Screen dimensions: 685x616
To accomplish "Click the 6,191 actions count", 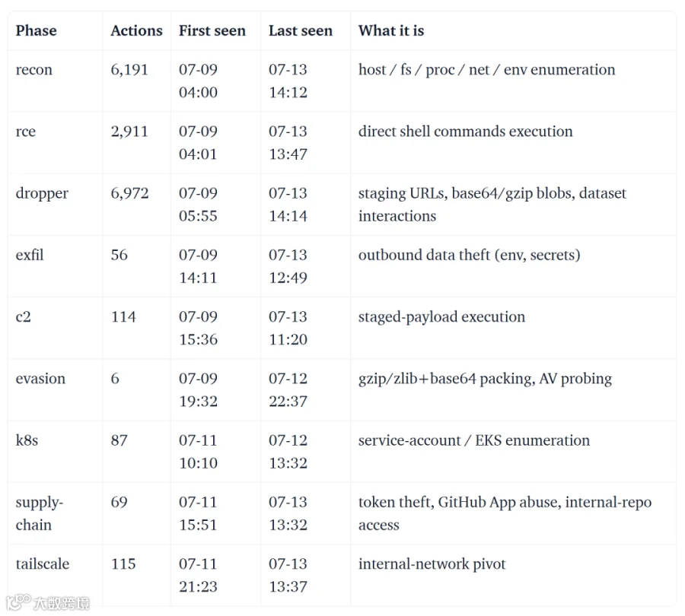I will tap(129, 70).
